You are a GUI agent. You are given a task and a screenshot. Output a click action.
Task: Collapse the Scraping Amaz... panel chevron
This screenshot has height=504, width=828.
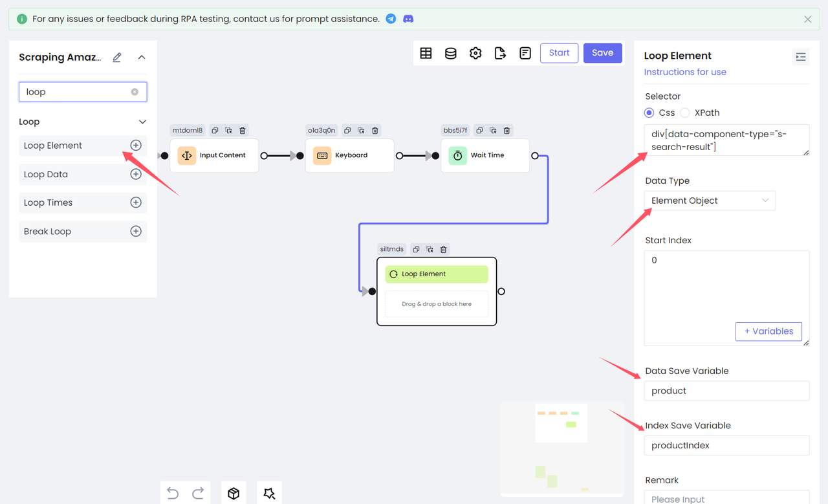[x=142, y=58]
